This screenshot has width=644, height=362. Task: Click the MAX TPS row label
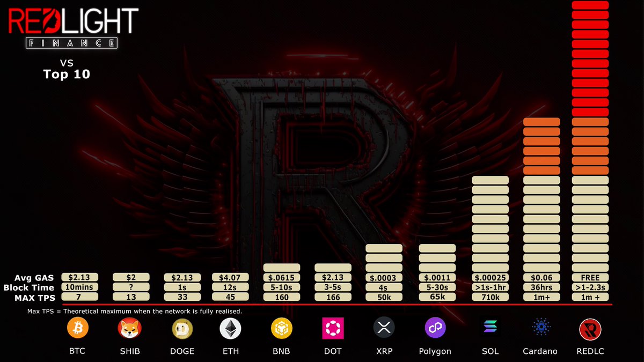35,297
